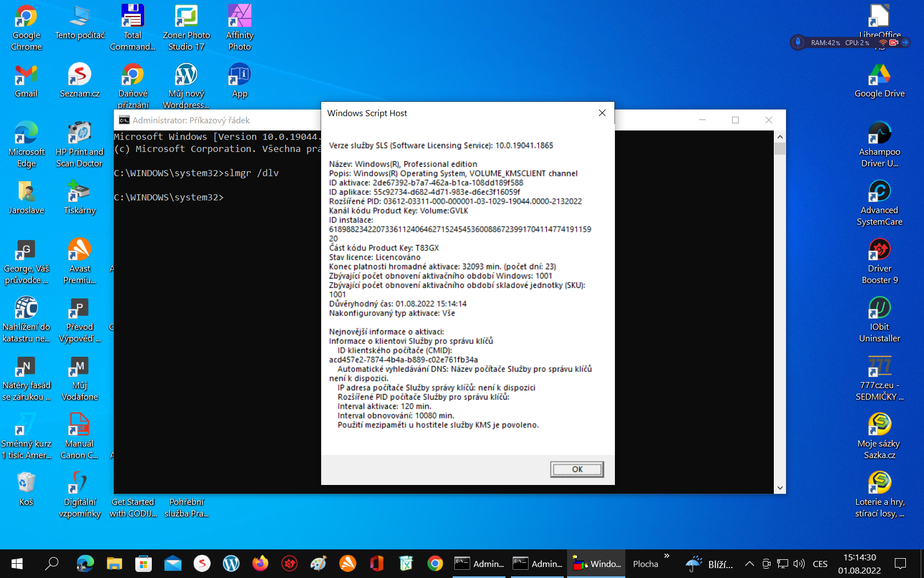Open Chrome from the taskbar
Image resolution: width=924 pixels, height=578 pixels.
coord(435,564)
